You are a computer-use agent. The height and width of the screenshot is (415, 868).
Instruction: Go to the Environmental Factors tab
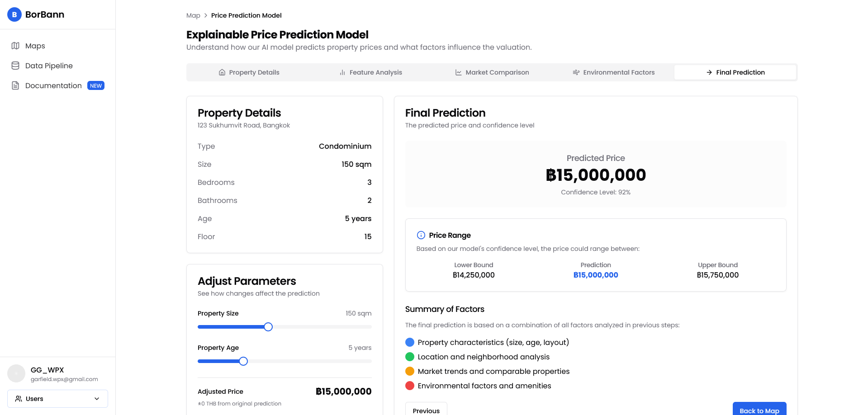pos(613,72)
